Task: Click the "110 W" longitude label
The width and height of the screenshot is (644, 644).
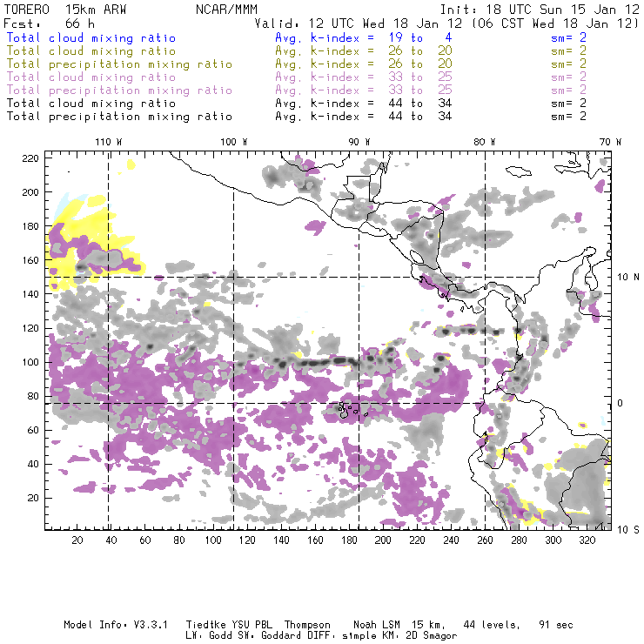Action: pos(109,142)
